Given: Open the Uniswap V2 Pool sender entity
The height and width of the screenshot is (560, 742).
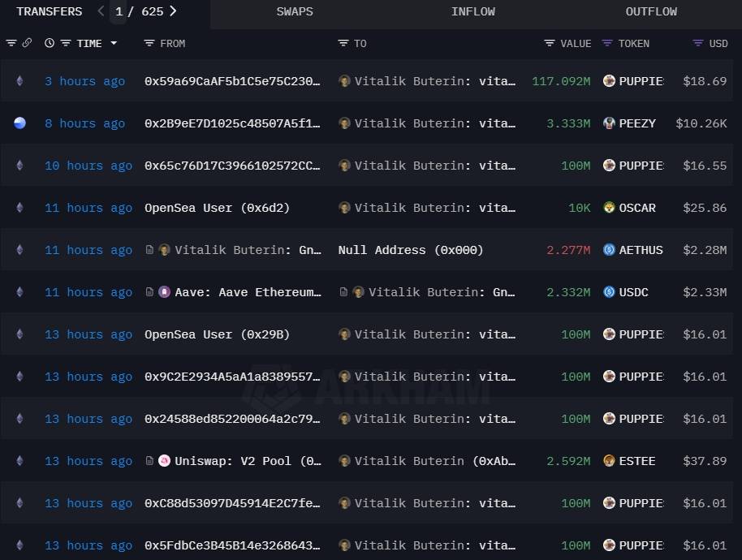Looking at the screenshot, I should point(248,461).
